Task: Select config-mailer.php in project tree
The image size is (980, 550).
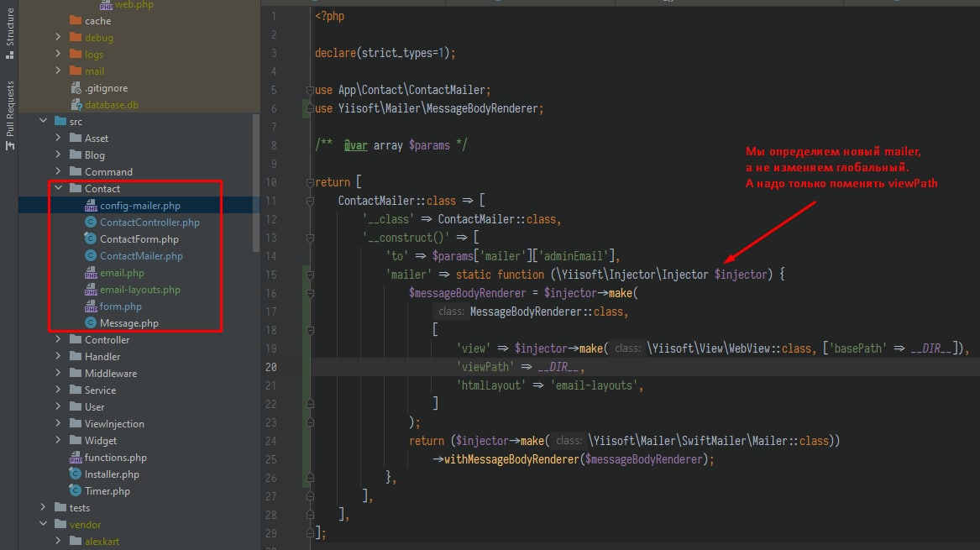Action: pyautogui.click(x=140, y=206)
